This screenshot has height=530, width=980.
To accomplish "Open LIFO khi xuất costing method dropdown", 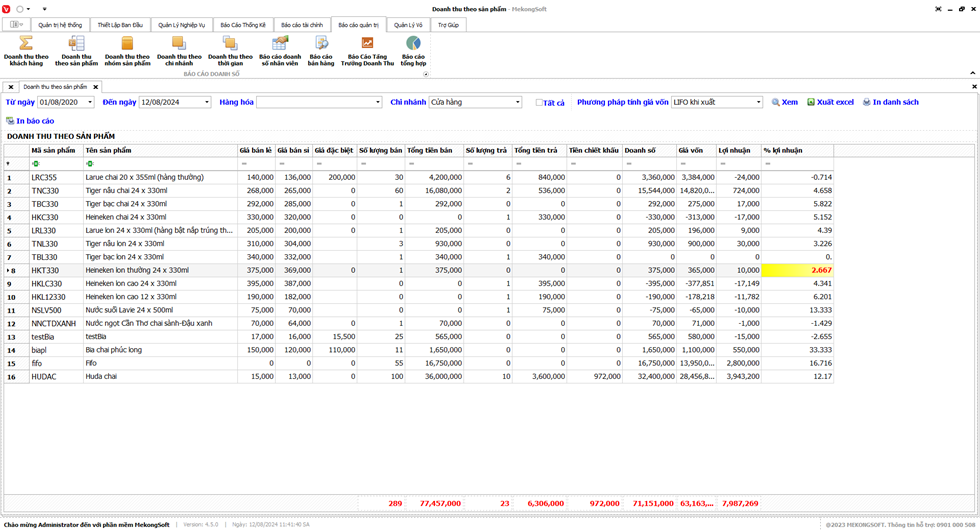I will 758,102.
